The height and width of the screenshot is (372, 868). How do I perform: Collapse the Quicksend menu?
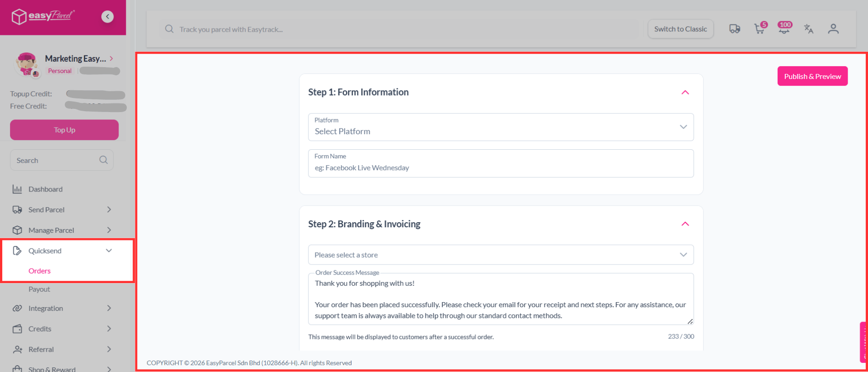click(x=109, y=251)
